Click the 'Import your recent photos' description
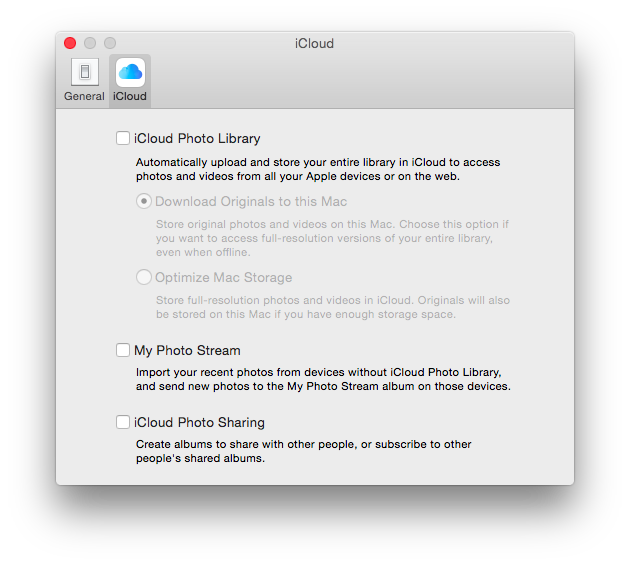 (323, 379)
